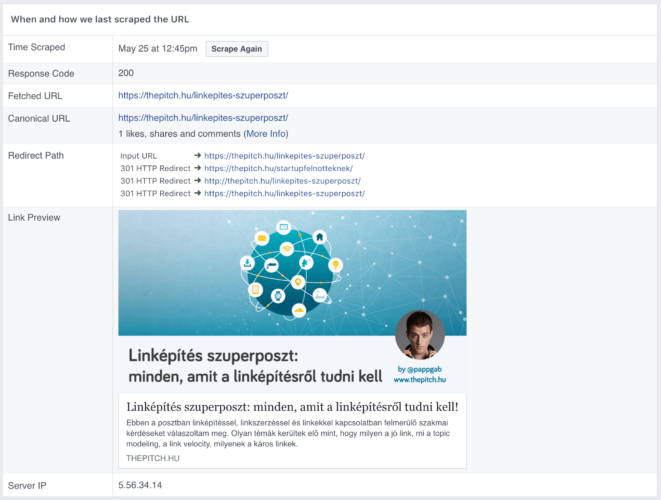Click the Time Scraped row label
The height and width of the screenshot is (500, 661).
(x=37, y=47)
